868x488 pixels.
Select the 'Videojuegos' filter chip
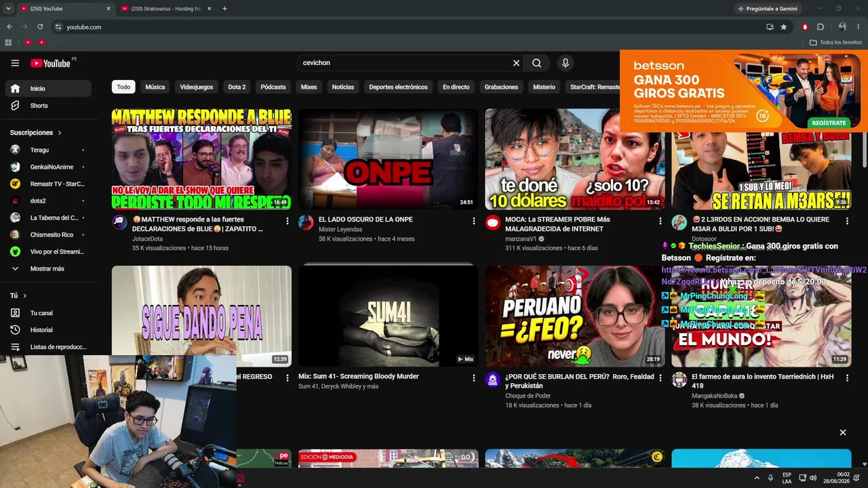[x=197, y=87]
